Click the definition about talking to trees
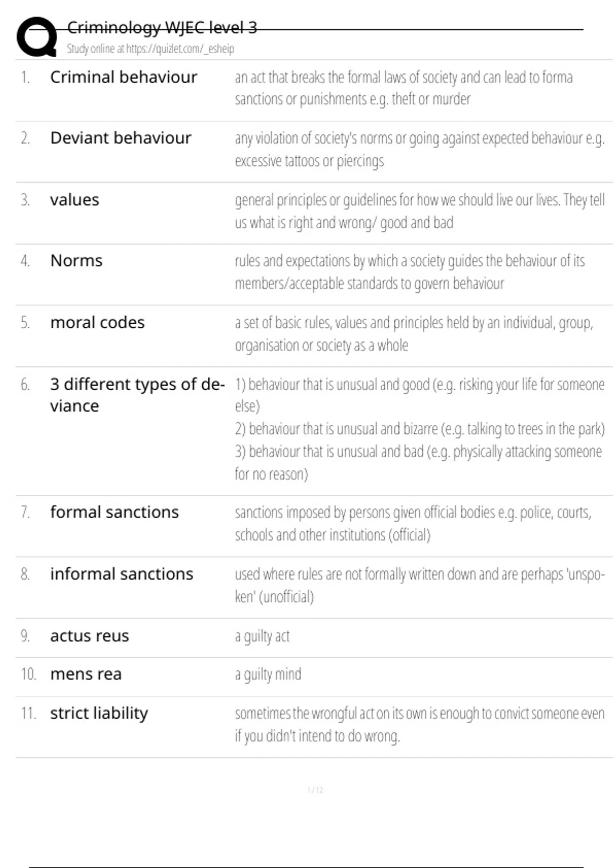613x868 pixels. click(x=419, y=429)
